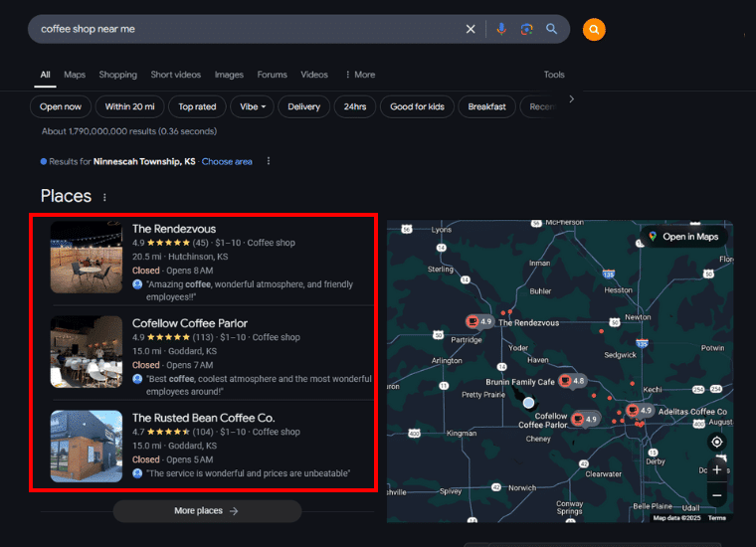
Task: Open the Tools options
Action: [x=554, y=75]
